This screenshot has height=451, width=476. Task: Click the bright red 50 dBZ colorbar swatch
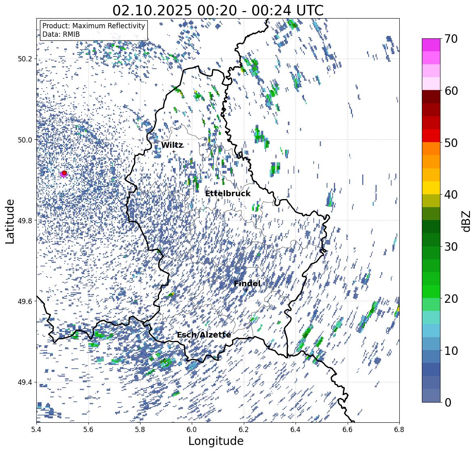click(x=431, y=136)
